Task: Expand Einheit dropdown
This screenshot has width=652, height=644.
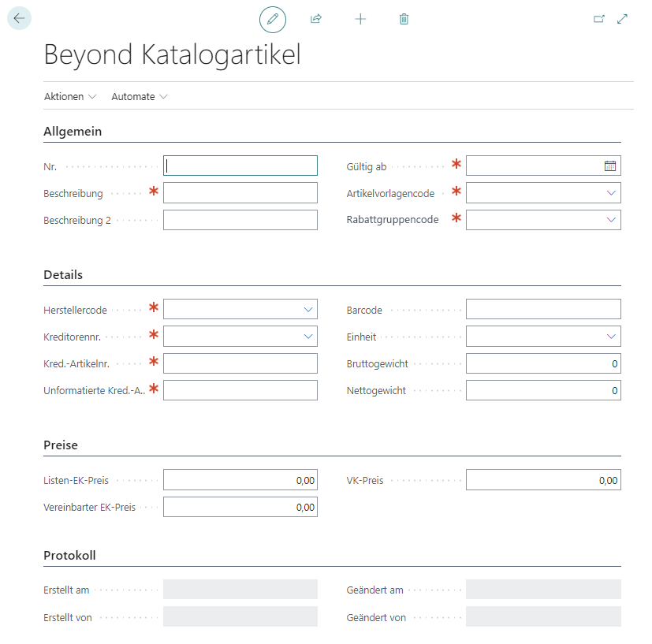Action: [x=611, y=337]
